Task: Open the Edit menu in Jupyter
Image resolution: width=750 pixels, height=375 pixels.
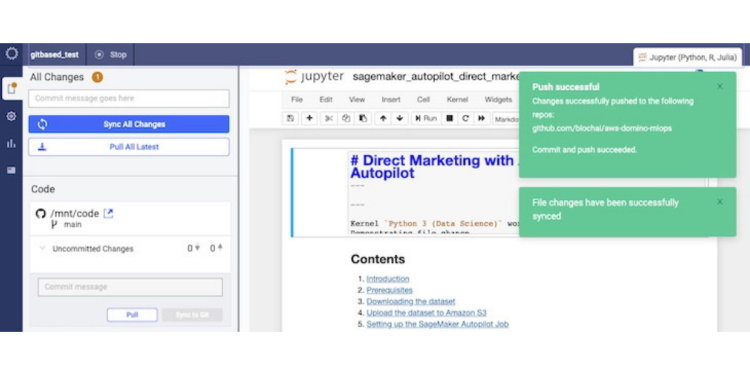Action: (x=326, y=99)
